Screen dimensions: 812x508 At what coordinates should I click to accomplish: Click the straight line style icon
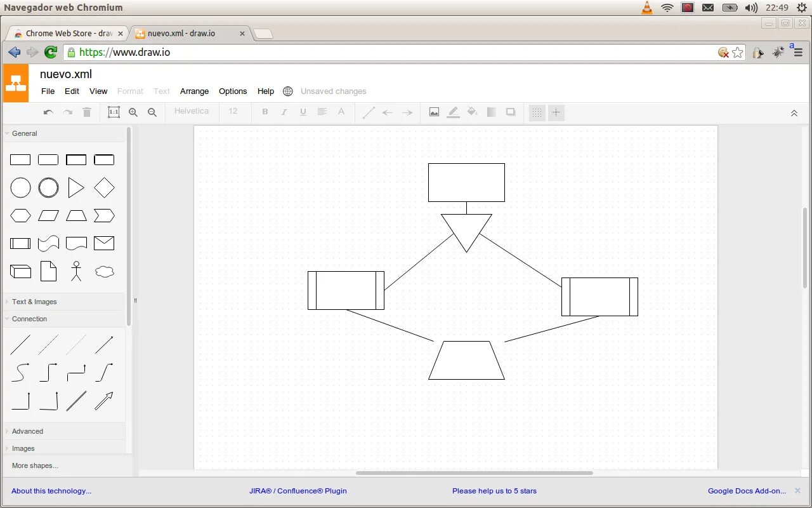(x=369, y=112)
